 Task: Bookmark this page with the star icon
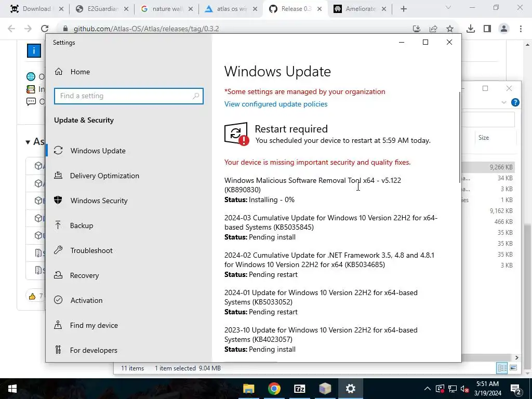(450, 29)
